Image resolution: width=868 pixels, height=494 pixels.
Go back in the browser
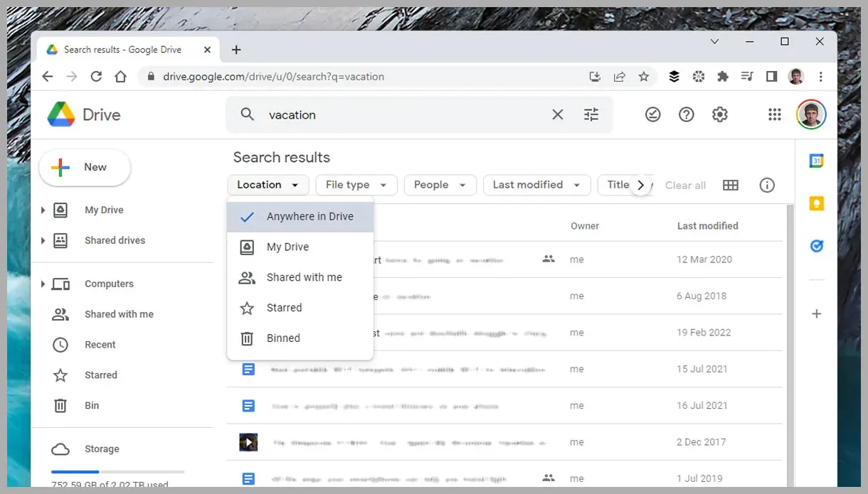coord(48,77)
